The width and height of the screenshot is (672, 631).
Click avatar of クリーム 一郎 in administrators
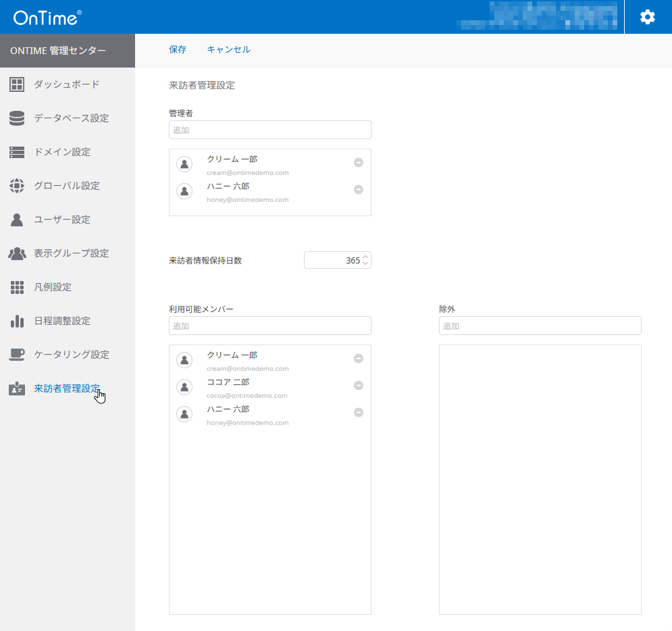tap(184, 164)
